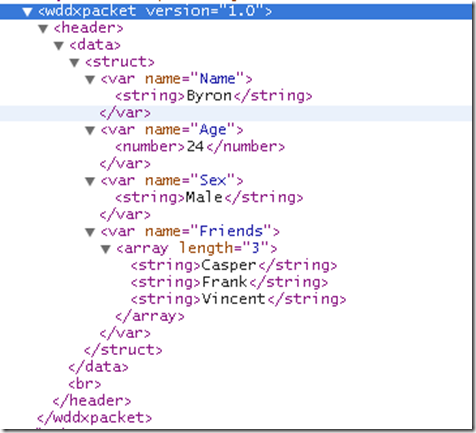Click the string Byron line

coord(214,96)
